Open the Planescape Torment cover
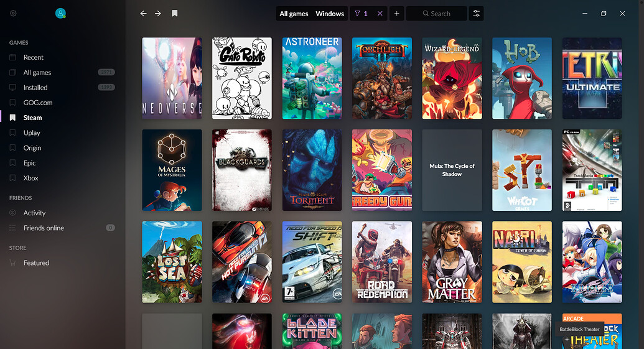The image size is (644, 349). (312, 170)
